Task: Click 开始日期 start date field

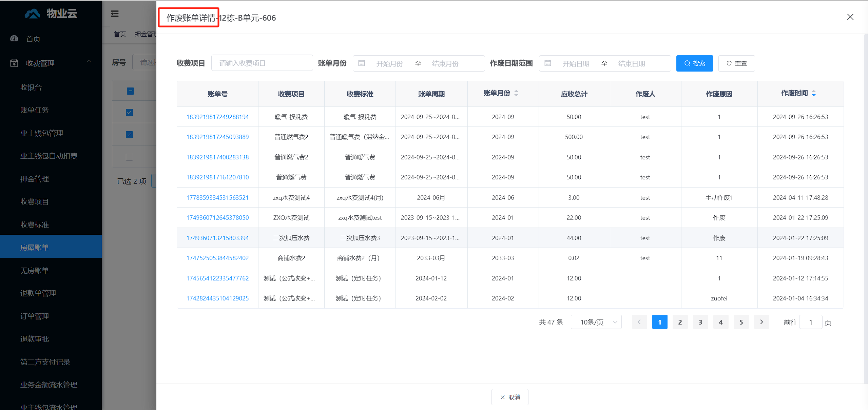Action: coord(576,63)
